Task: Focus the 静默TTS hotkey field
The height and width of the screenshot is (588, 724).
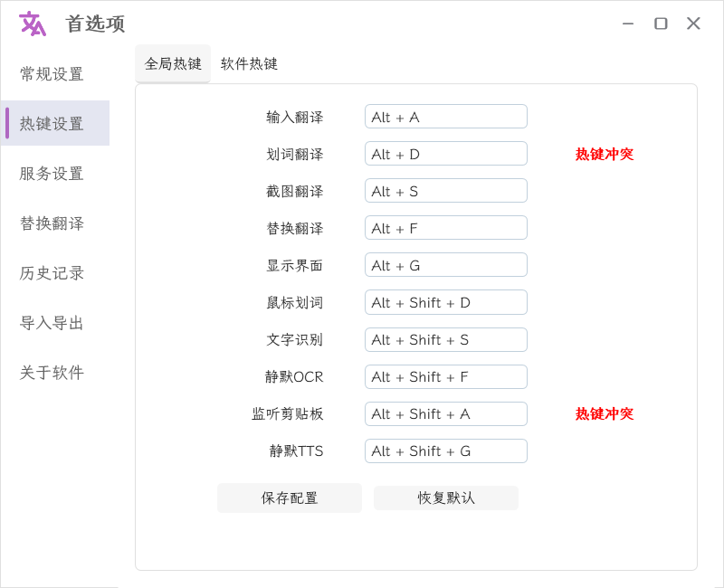Action: [x=445, y=450]
